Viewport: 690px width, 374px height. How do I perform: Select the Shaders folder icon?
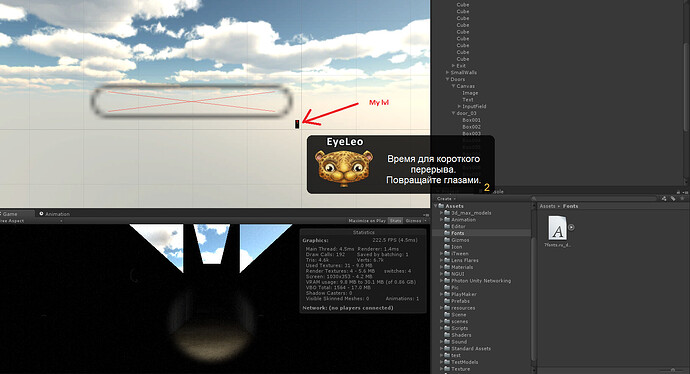(x=447, y=335)
